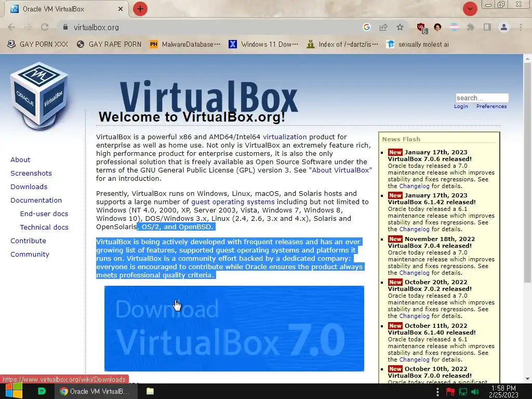Go to the About sidebar page
Viewport: 532px width, 399px height.
[20, 159]
